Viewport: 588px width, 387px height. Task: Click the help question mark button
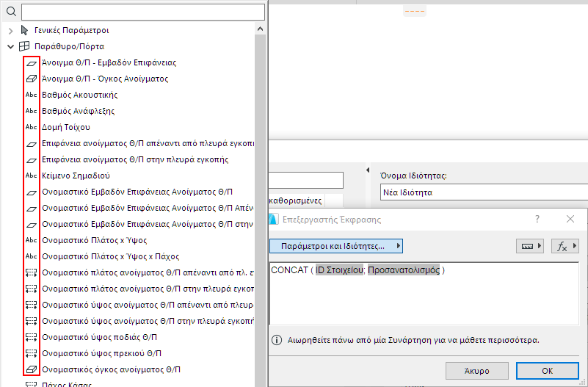coord(537,219)
